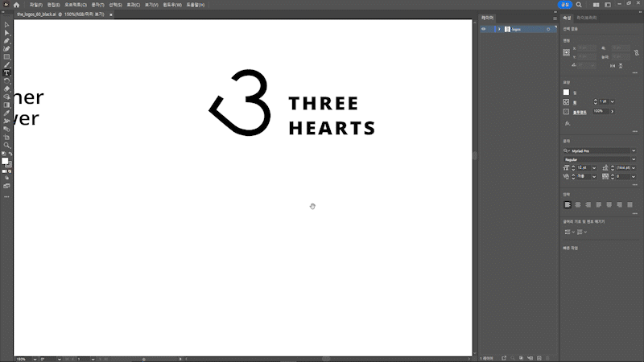Image resolution: width=644 pixels, height=362 pixels.
Task: Toggle constrain width and height proportions link
Action: point(636,52)
